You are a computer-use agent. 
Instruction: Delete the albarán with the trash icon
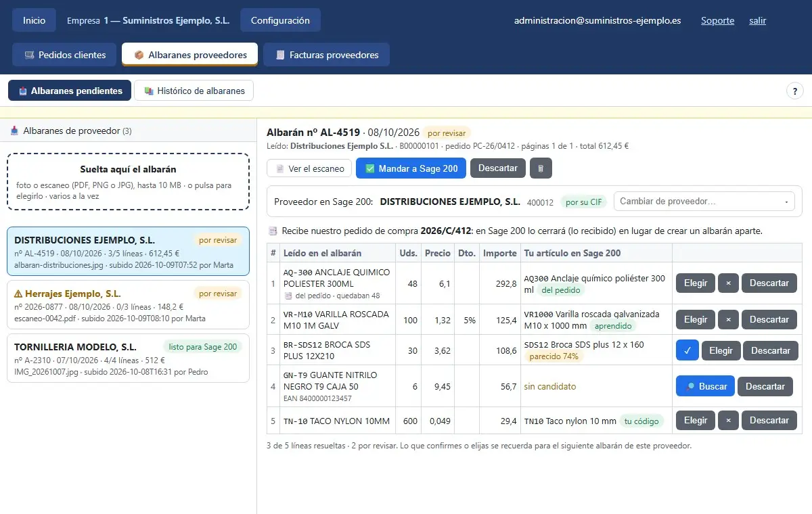541,168
